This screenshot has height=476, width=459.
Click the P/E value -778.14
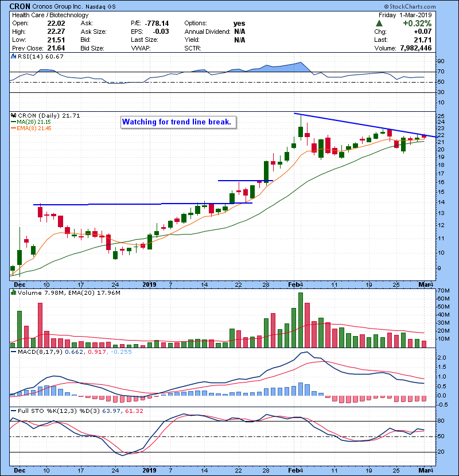point(157,24)
